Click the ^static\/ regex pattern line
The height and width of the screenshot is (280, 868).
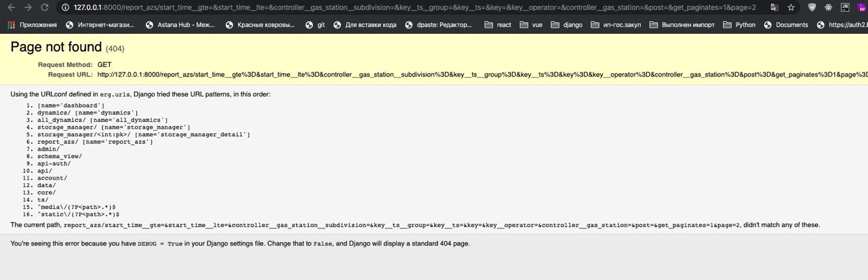pos(79,214)
